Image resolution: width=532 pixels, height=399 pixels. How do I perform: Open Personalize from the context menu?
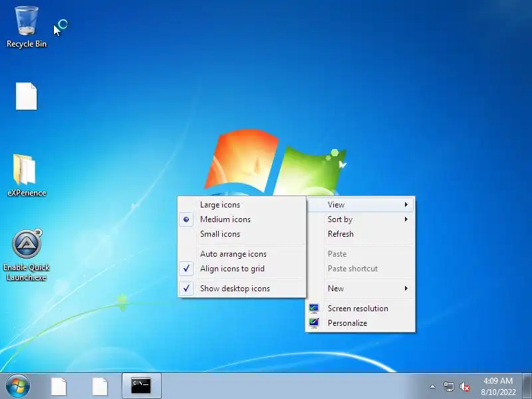[x=360, y=323]
